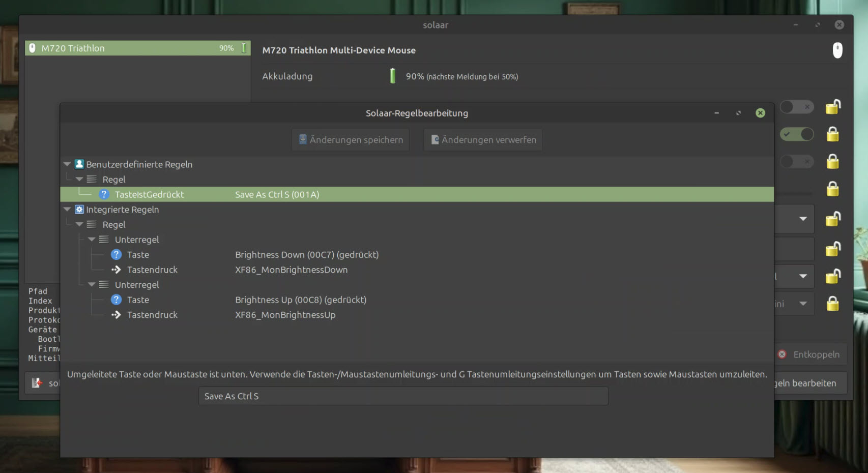
Task: Click the 'Save As Ctrl S' input field
Action: tap(403, 396)
